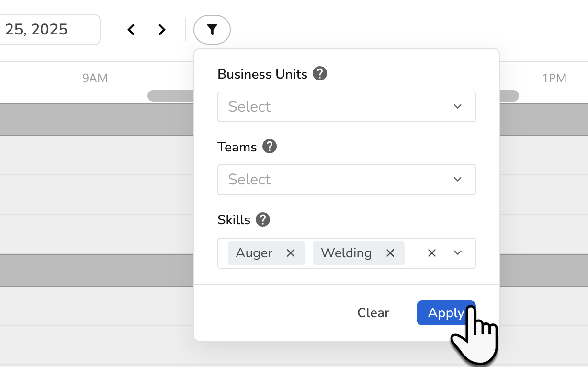The width and height of the screenshot is (588, 367).
Task: Click the Skills help icon
Action: [262, 219]
